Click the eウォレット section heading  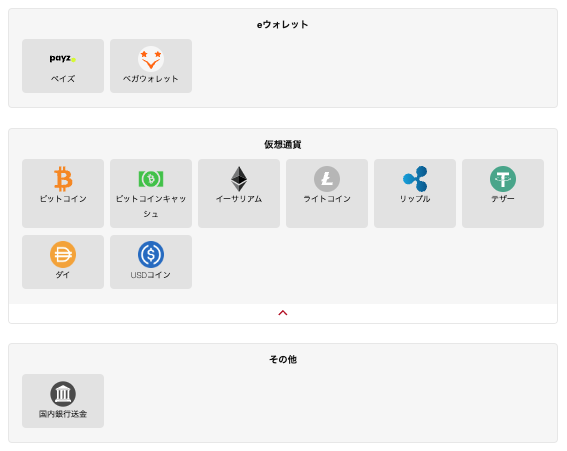coord(283,25)
